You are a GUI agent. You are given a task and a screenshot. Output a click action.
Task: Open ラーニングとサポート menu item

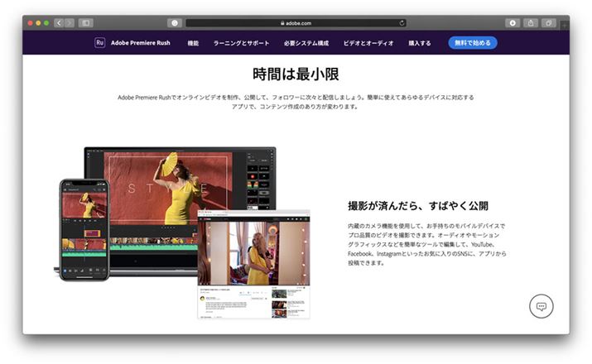point(241,43)
